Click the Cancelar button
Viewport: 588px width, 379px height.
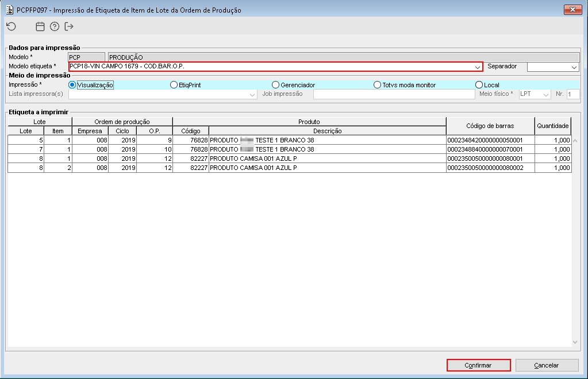click(x=547, y=365)
